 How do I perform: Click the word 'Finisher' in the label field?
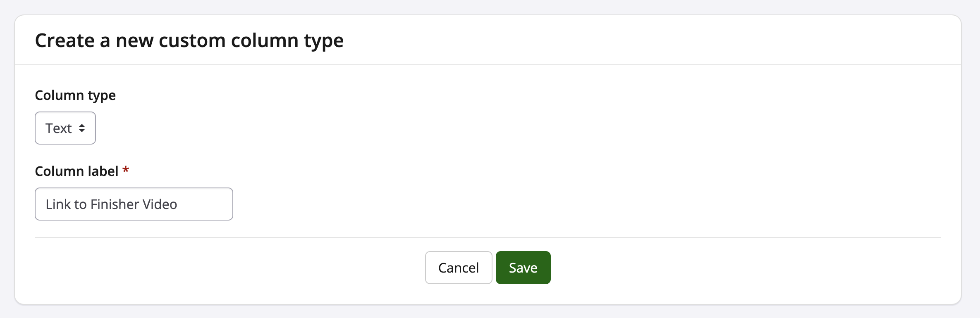tap(115, 204)
